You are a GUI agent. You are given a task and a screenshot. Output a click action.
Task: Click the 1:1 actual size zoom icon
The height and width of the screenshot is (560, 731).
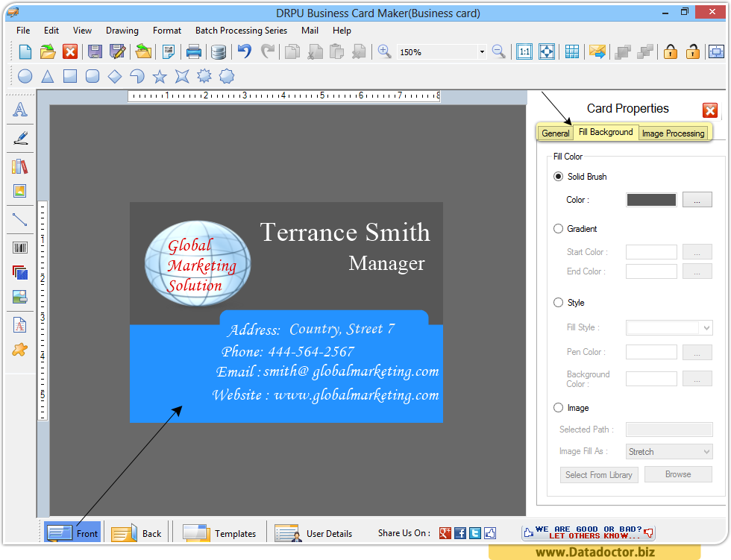tap(524, 51)
